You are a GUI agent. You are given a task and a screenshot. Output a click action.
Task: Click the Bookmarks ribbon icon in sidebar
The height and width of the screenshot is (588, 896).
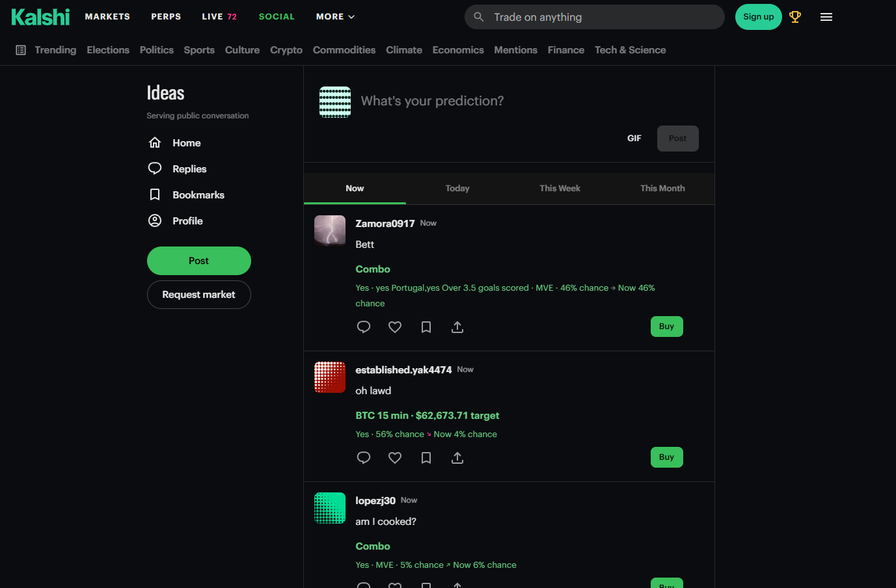pyautogui.click(x=155, y=194)
